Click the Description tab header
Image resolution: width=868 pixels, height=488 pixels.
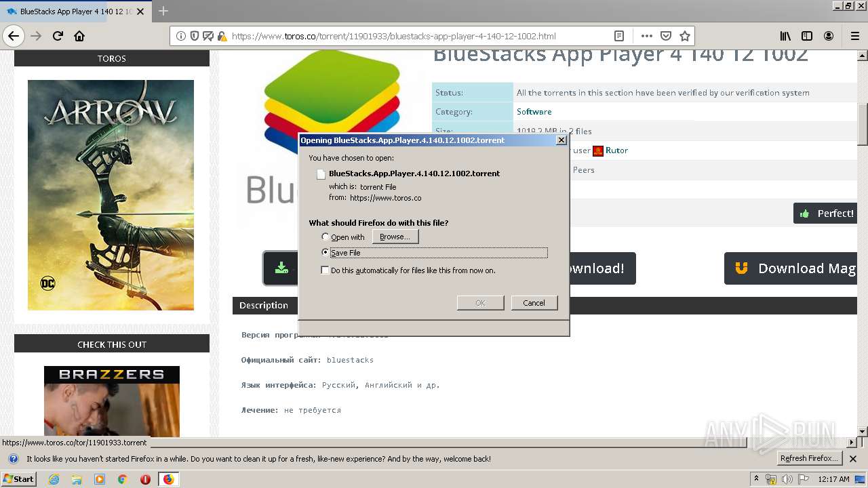coord(264,306)
